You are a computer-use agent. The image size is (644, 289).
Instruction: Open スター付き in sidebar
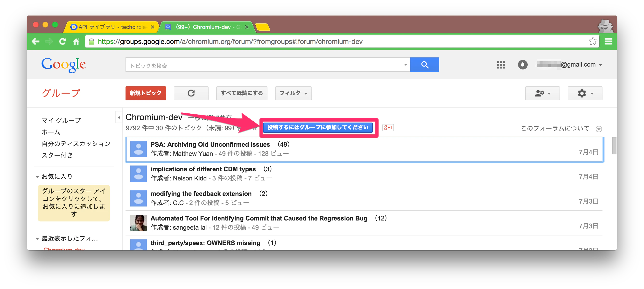57,155
